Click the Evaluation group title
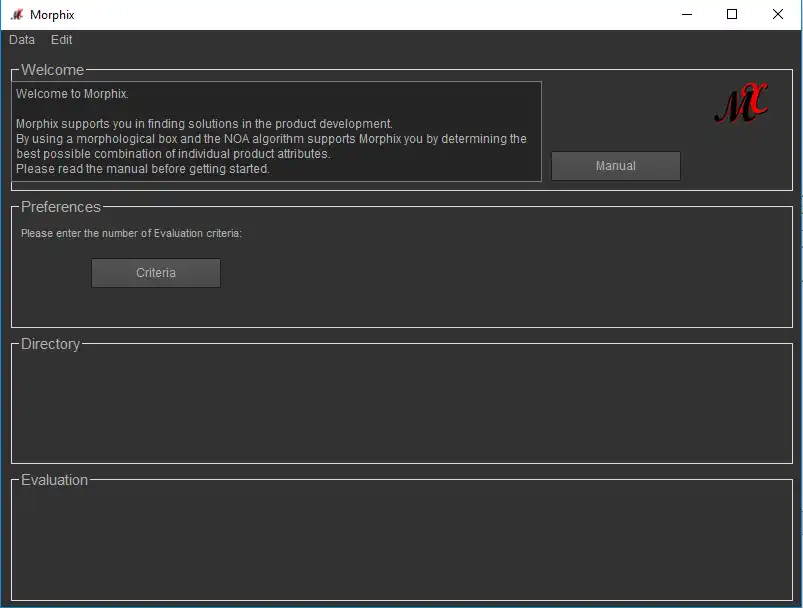The width and height of the screenshot is (803, 608). click(54, 480)
